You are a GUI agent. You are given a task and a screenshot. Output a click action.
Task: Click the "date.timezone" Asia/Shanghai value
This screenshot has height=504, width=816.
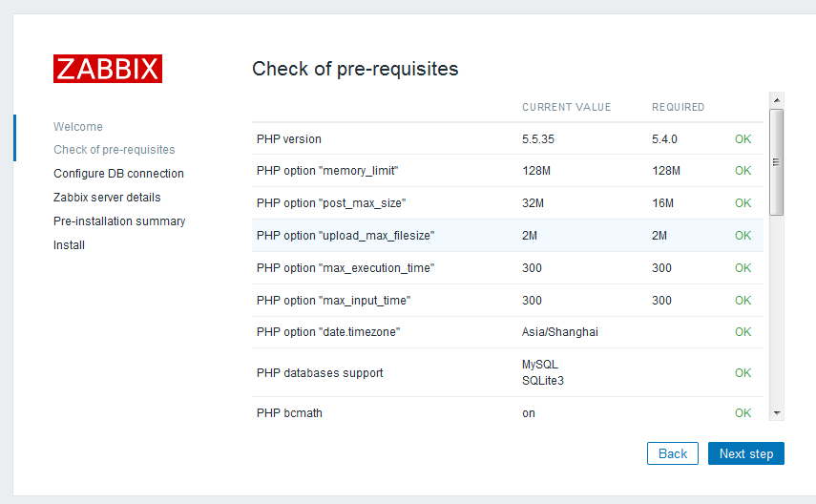coord(560,332)
